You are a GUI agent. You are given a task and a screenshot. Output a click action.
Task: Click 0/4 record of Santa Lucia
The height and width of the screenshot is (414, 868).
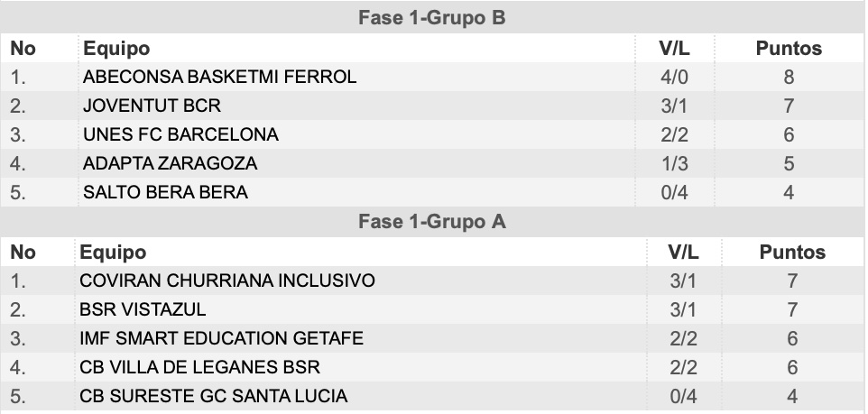click(x=683, y=396)
